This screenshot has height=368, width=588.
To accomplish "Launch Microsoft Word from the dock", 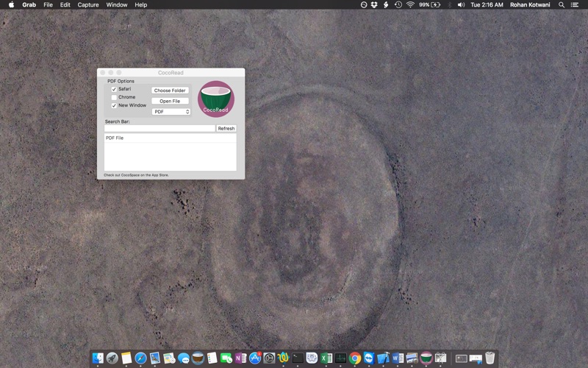I will [x=398, y=358].
